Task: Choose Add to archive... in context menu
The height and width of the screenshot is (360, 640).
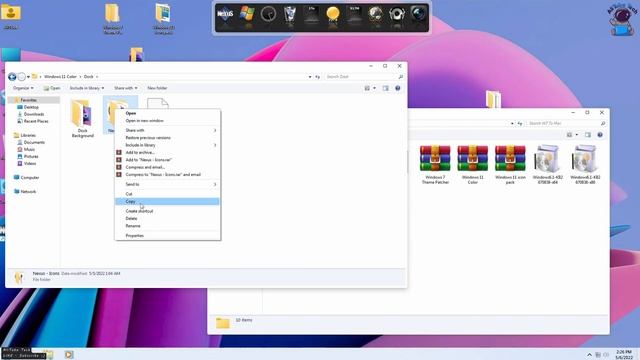Action: [x=168, y=153]
